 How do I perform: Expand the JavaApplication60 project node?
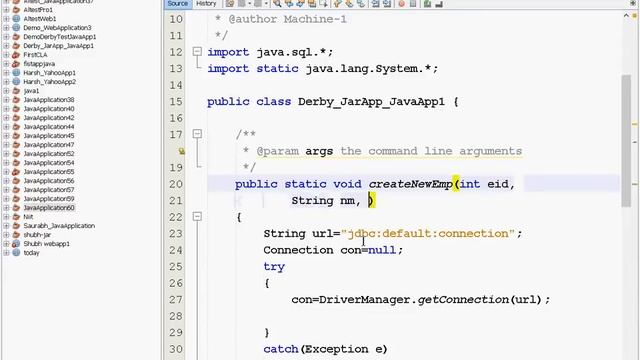6,208
